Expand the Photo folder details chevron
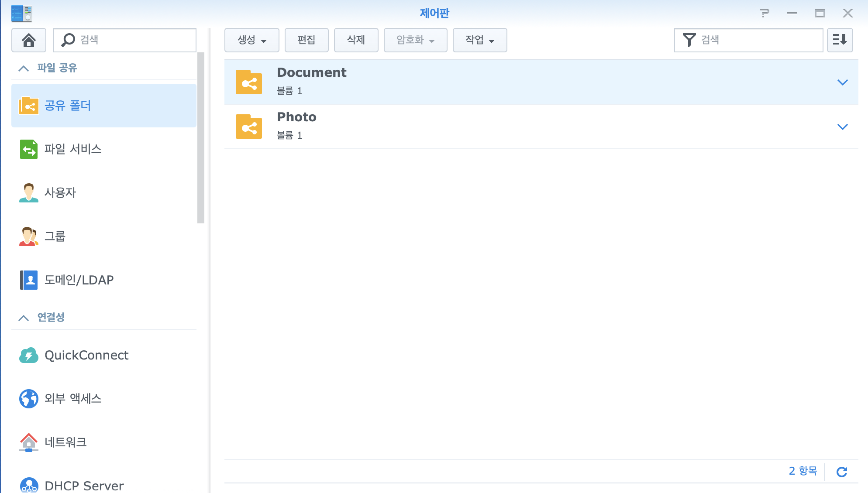 [x=842, y=127]
